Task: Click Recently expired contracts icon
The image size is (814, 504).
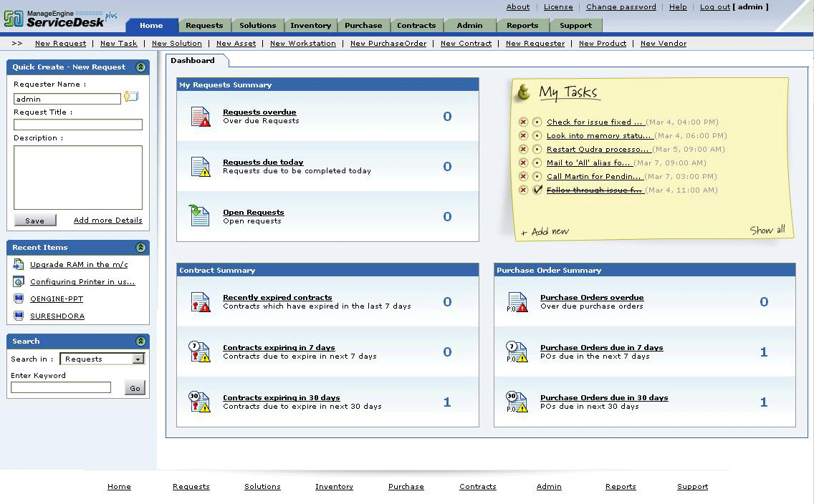Action: (201, 302)
